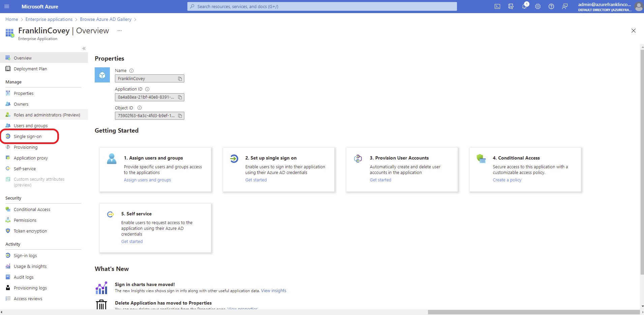The image size is (644, 315).
Task: Open portal settings gear
Action: pos(538,6)
